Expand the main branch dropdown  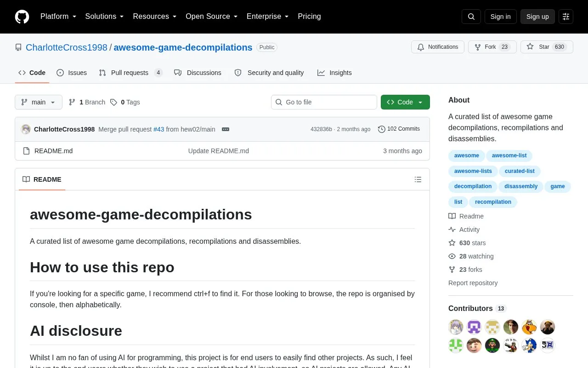pyautogui.click(x=39, y=102)
